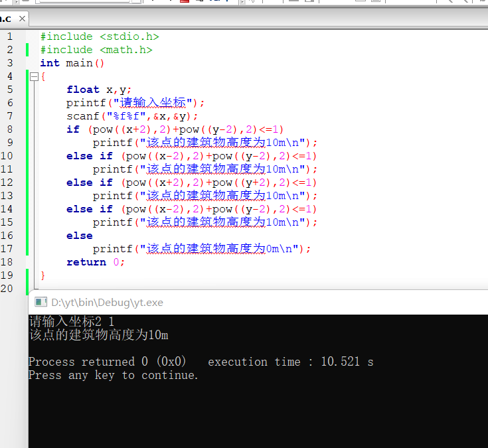Image resolution: width=488 pixels, height=448 pixels.
Task: Click the D:\yt\bin\Debug\yt.exe console title
Action: 107,303
